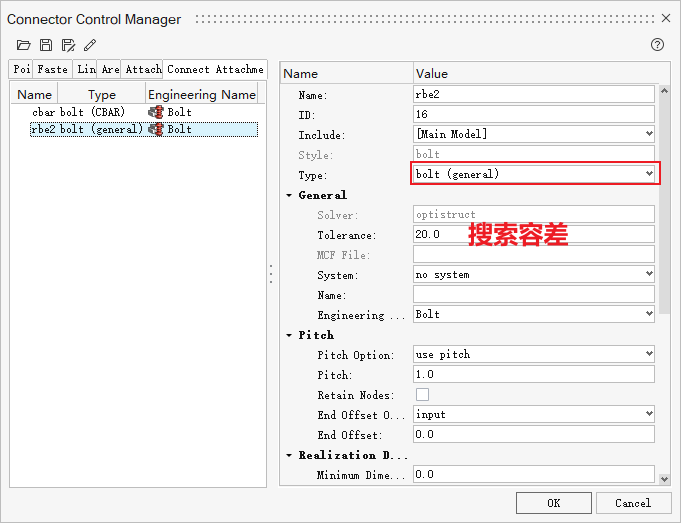Click the scrollbar up arrow

click(664, 90)
